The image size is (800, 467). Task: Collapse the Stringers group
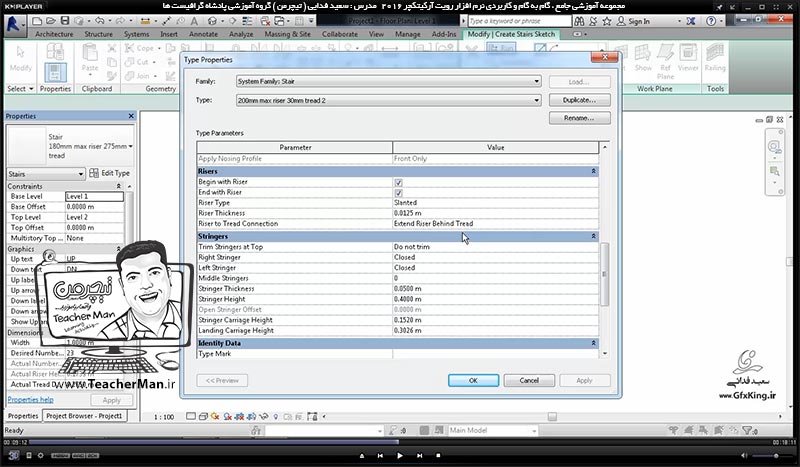pyautogui.click(x=593, y=236)
